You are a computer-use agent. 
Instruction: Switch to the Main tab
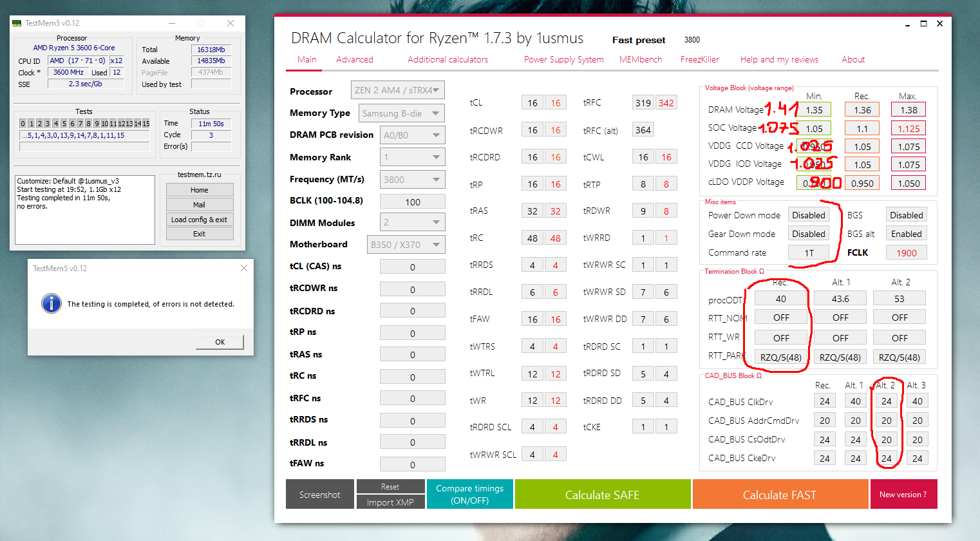click(x=307, y=59)
